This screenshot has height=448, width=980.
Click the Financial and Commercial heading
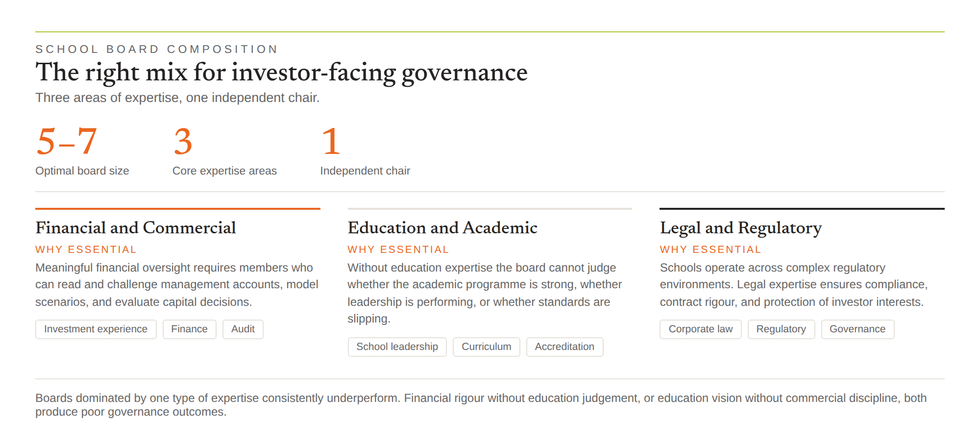coord(136,228)
